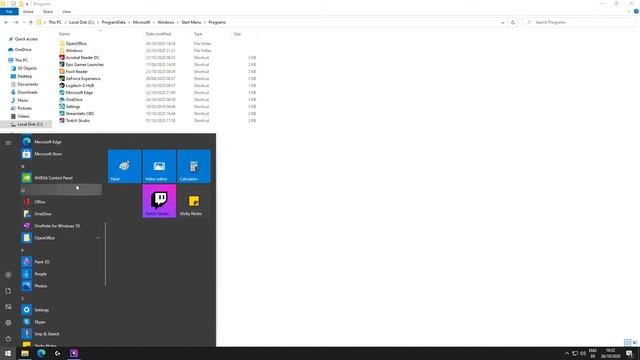Open File Explorer from the taskbar
640x360 pixels.
point(25,353)
